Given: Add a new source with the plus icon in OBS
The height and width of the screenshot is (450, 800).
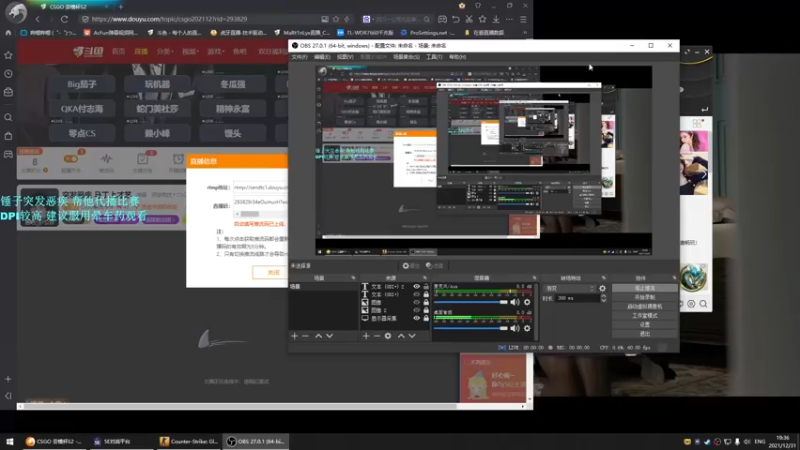Looking at the screenshot, I should [366, 336].
